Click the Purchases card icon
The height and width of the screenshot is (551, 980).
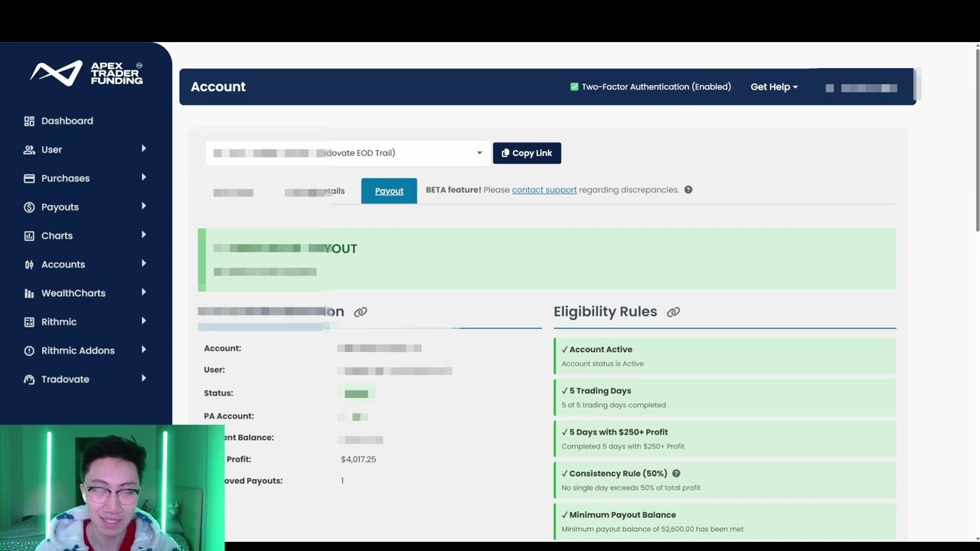coord(29,178)
